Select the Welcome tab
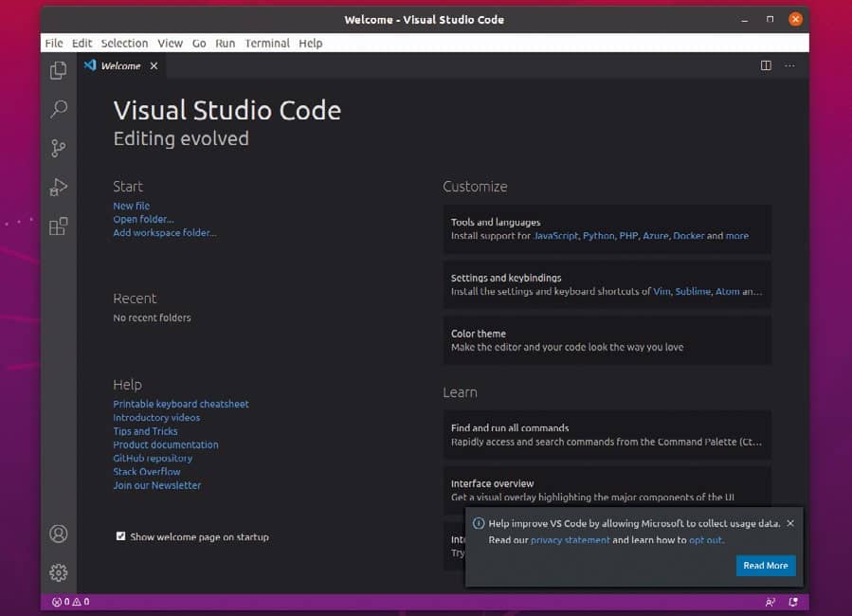Image resolution: width=852 pixels, height=616 pixels. coord(120,65)
